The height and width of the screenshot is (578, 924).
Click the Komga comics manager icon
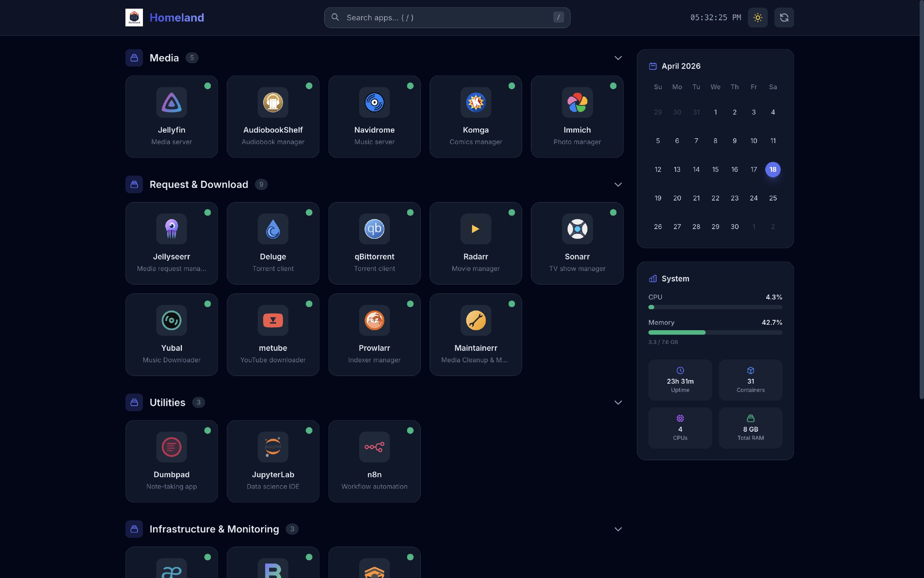[476, 103]
